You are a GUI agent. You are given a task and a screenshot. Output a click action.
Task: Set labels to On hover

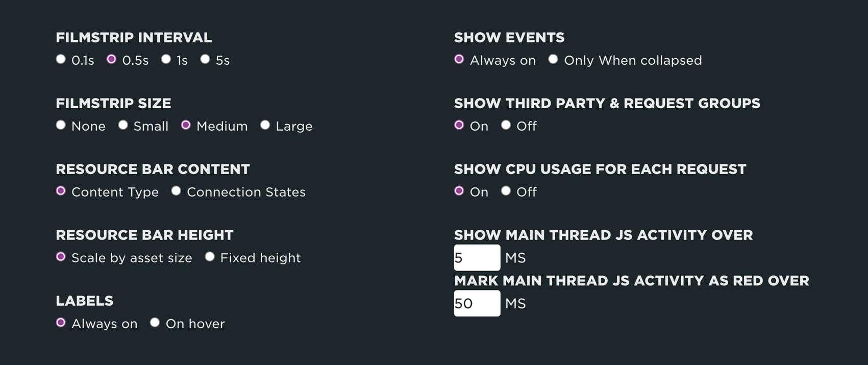coord(155,323)
